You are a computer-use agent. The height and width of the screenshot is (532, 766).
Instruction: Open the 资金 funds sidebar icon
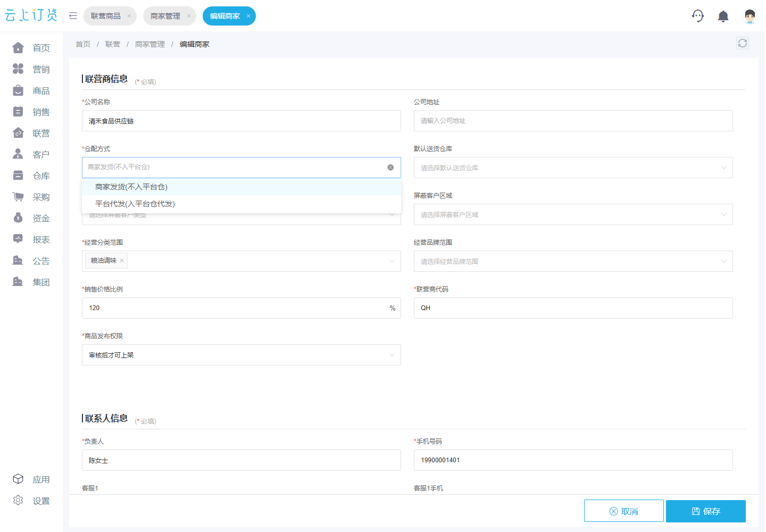coord(18,218)
